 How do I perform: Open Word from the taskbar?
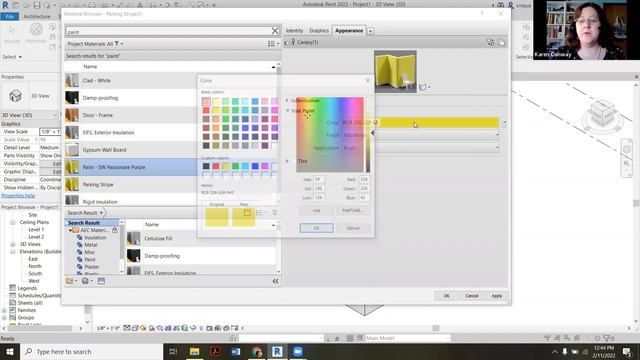pyautogui.click(x=236, y=351)
